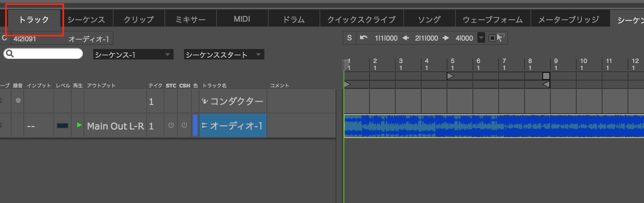Click the blue color swatch of オーディオ-1

pyautogui.click(x=195, y=125)
